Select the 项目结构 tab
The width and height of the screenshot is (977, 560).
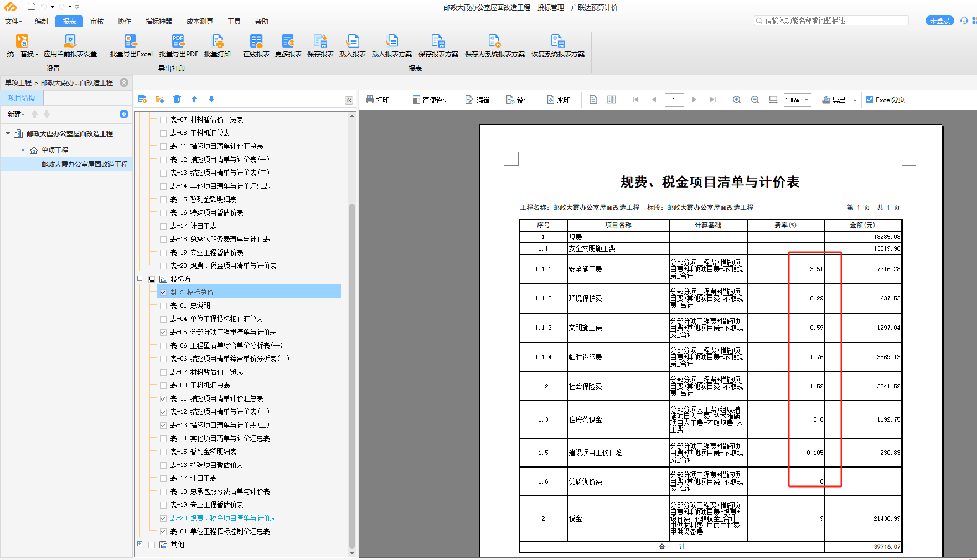click(x=22, y=97)
